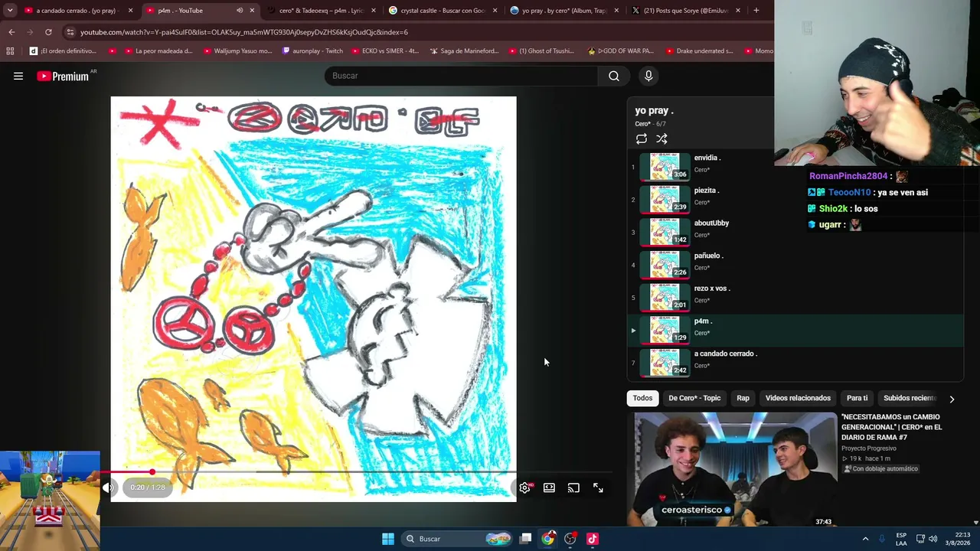Reload the current page
The height and width of the screenshot is (551, 980).
(48, 32)
